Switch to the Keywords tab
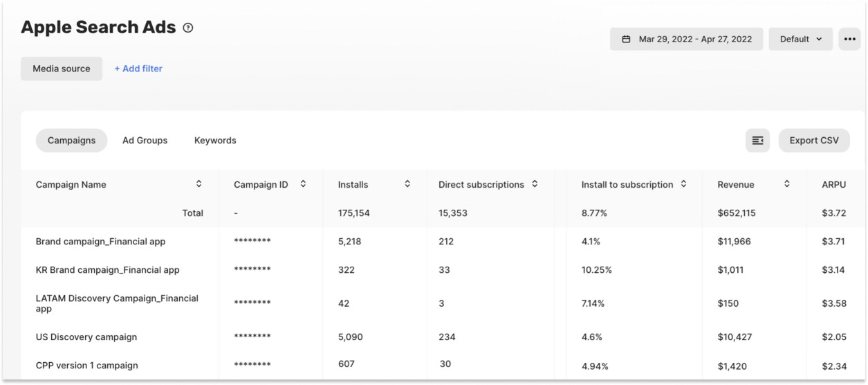Viewport: 868px width, 385px height. tap(215, 141)
